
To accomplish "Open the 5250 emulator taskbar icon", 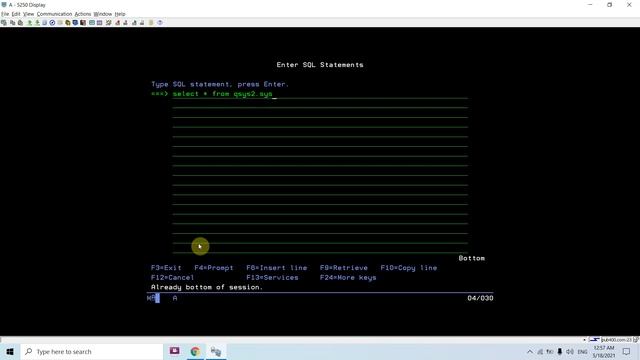I will [216, 351].
